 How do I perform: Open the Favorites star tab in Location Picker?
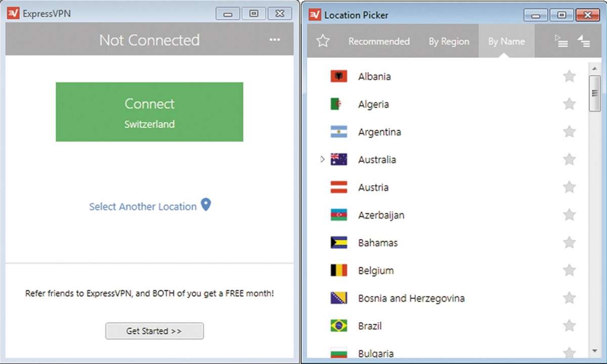[x=323, y=41]
